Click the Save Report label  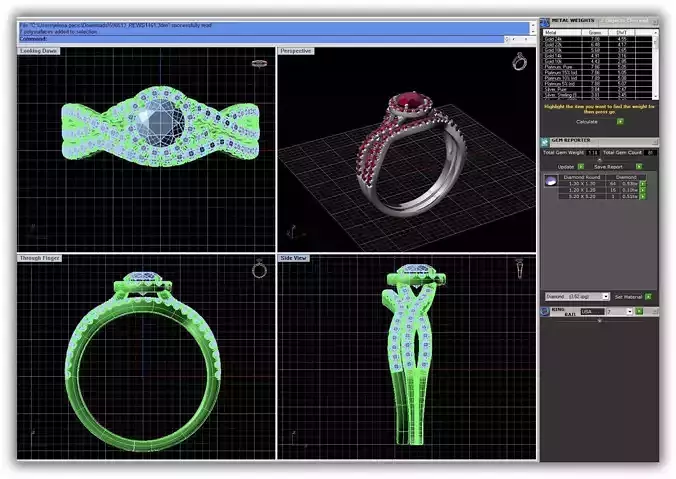click(608, 167)
